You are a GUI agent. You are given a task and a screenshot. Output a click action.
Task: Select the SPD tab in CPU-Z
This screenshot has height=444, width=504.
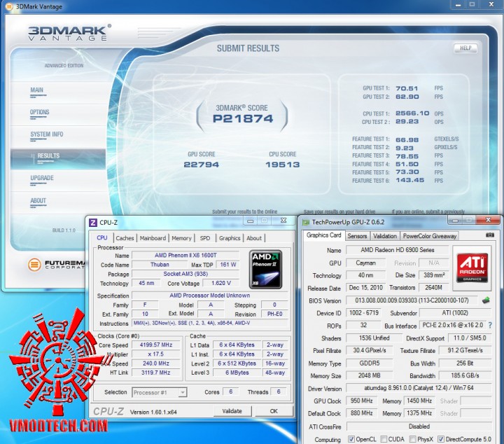pos(204,238)
